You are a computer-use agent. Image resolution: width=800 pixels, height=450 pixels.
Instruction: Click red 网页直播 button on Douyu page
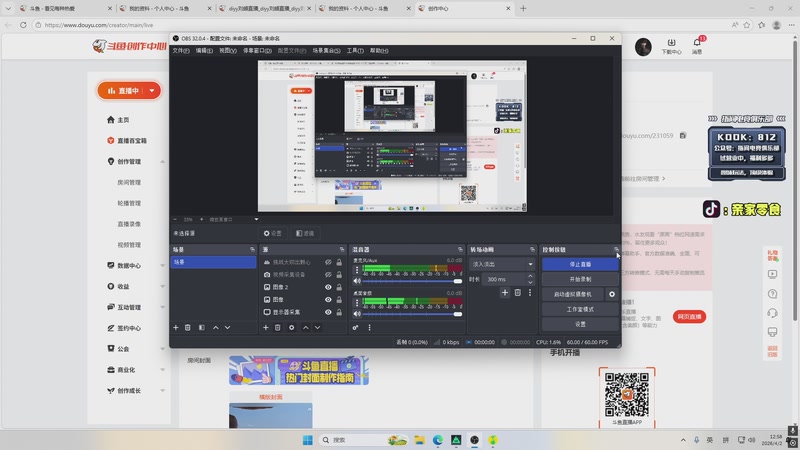click(x=689, y=317)
